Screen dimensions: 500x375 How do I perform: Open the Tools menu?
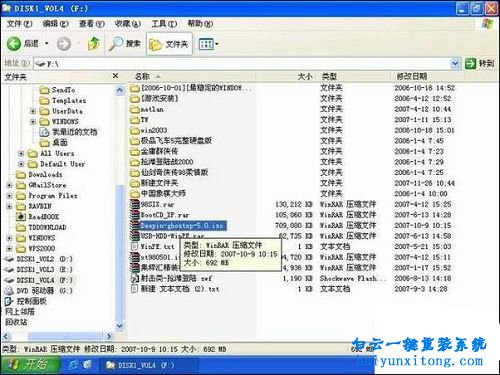[164, 24]
